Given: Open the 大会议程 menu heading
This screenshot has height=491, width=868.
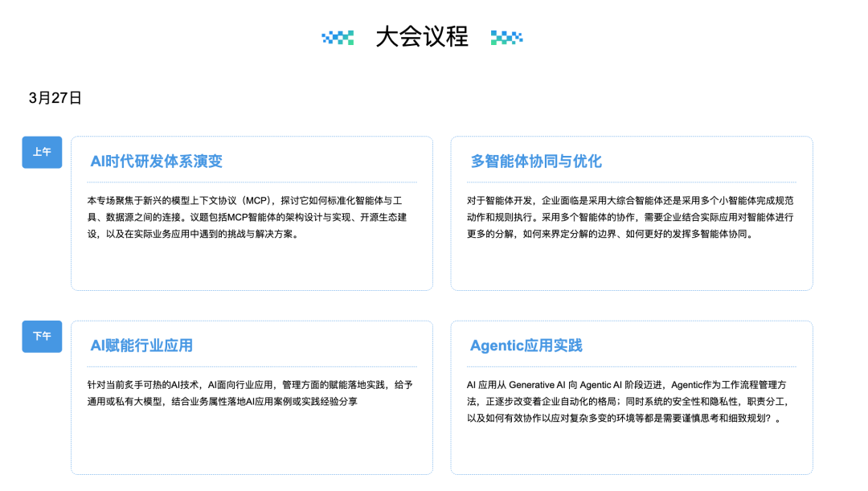Looking at the screenshot, I should tap(421, 36).
